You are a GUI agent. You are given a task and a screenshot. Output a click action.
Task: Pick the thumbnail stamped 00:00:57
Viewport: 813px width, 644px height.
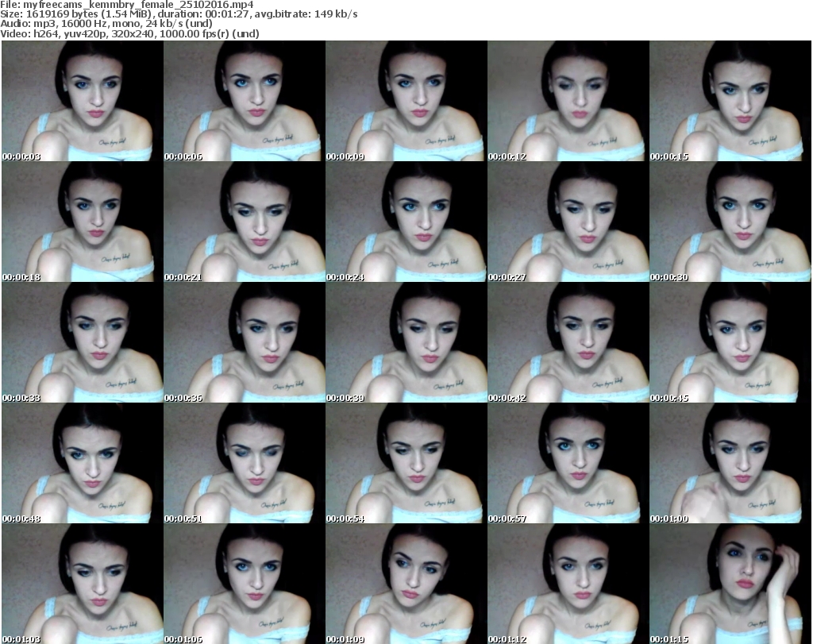568,463
